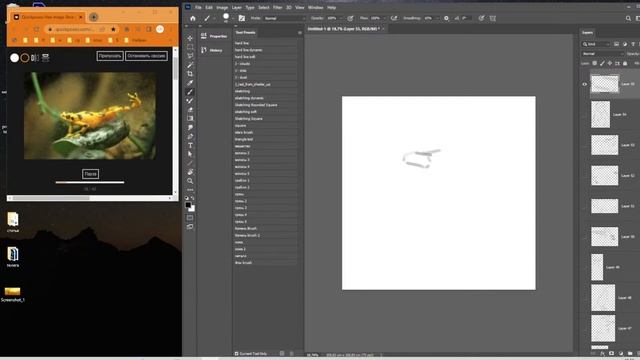The height and width of the screenshot is (360, 640).
Task: Select the Rectangular Marquee tool
Action: 190,47
